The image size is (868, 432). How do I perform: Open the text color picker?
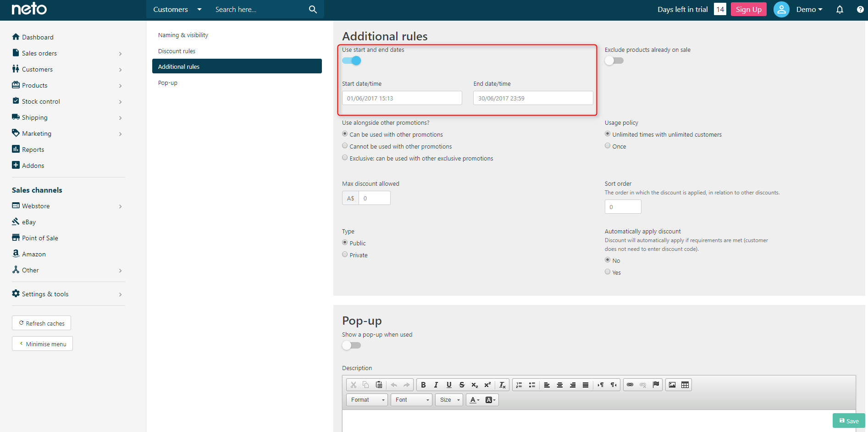[475, 400]
